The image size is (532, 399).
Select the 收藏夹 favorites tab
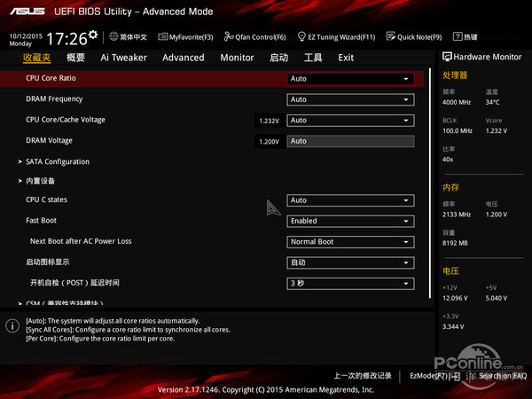(36, 58)
